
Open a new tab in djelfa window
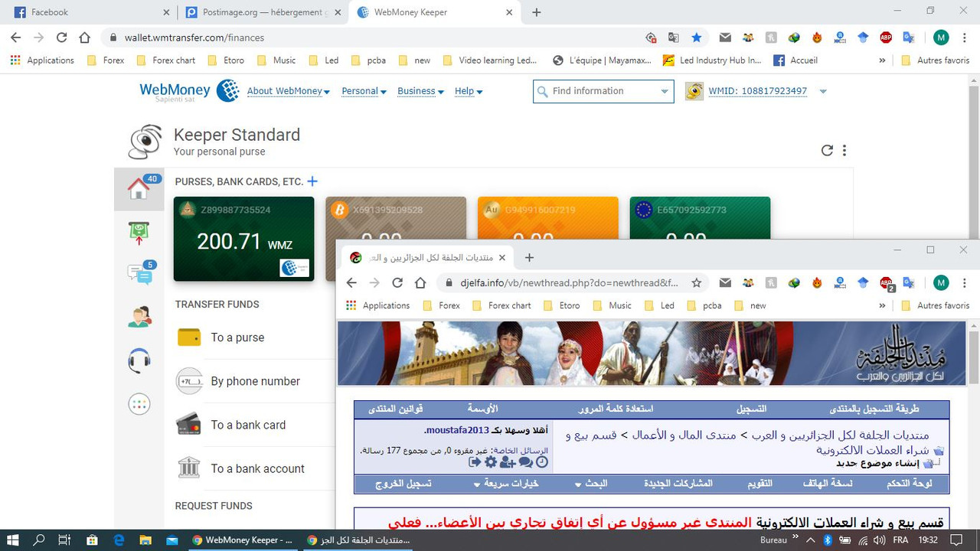click(x=529, y=258)
